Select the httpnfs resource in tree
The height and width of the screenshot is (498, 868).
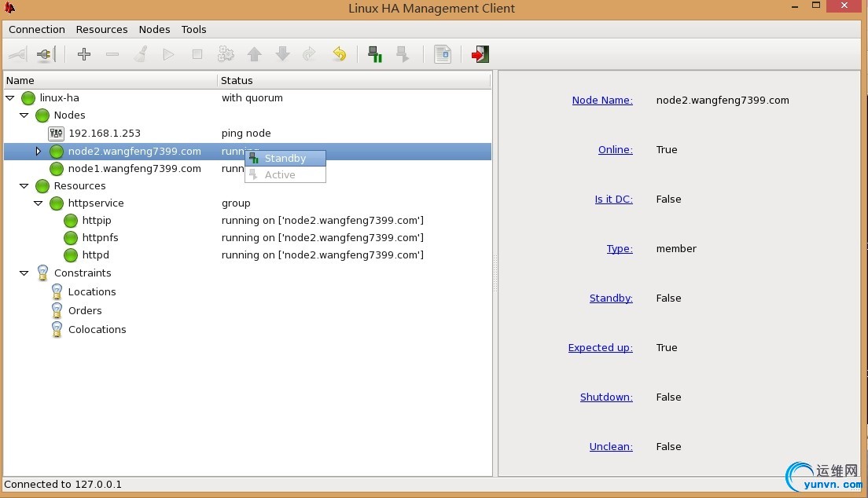(x=100, y=238)
